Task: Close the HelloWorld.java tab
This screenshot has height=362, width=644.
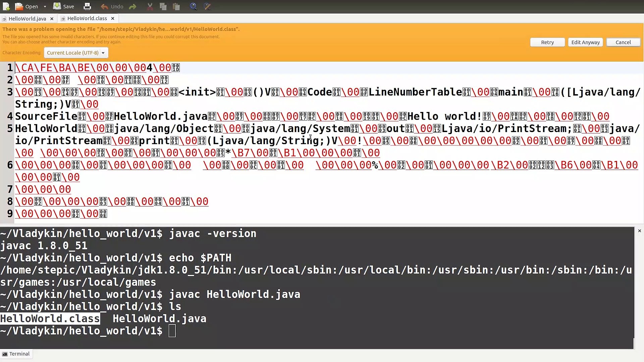Action: tap(52, 19)
